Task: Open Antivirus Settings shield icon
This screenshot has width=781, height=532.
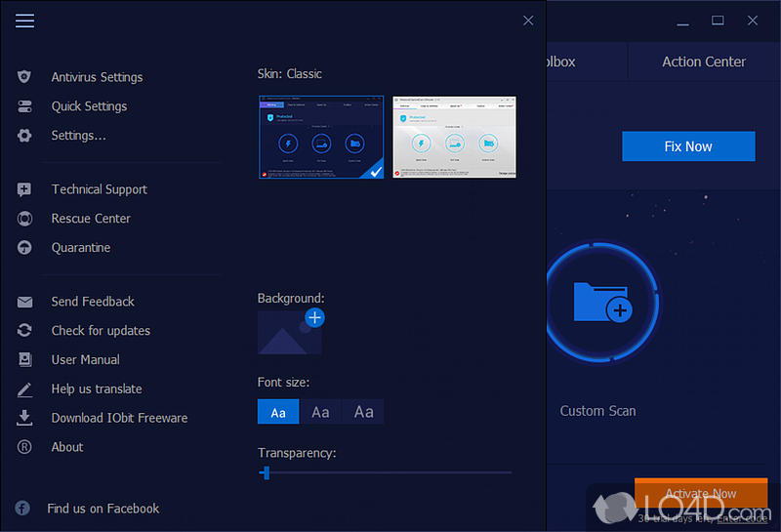Action: (x=25, y=77)
